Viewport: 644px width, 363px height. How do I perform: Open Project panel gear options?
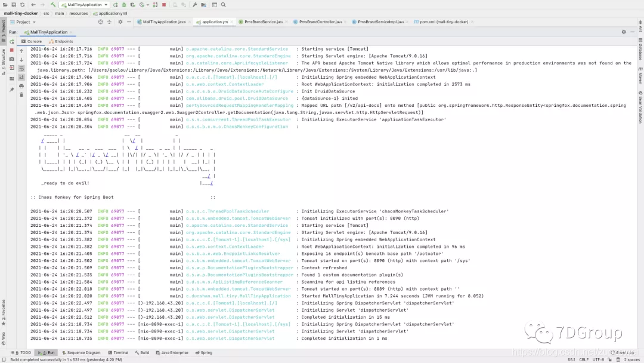tap(120, 22)
